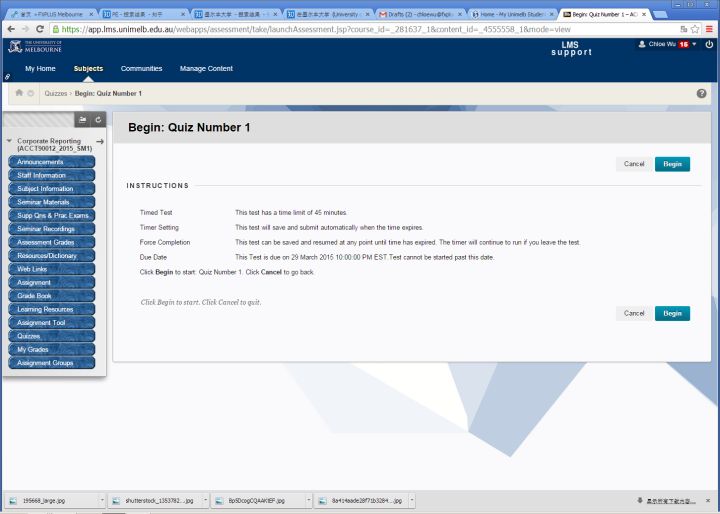Go to the Communities tab
The height and width of the screenshot is (514, 720).
point(141,68)
